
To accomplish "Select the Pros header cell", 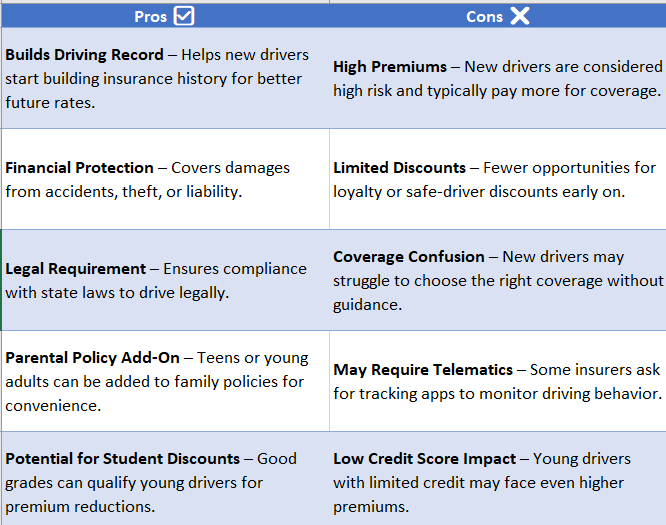I will (165, 16).
